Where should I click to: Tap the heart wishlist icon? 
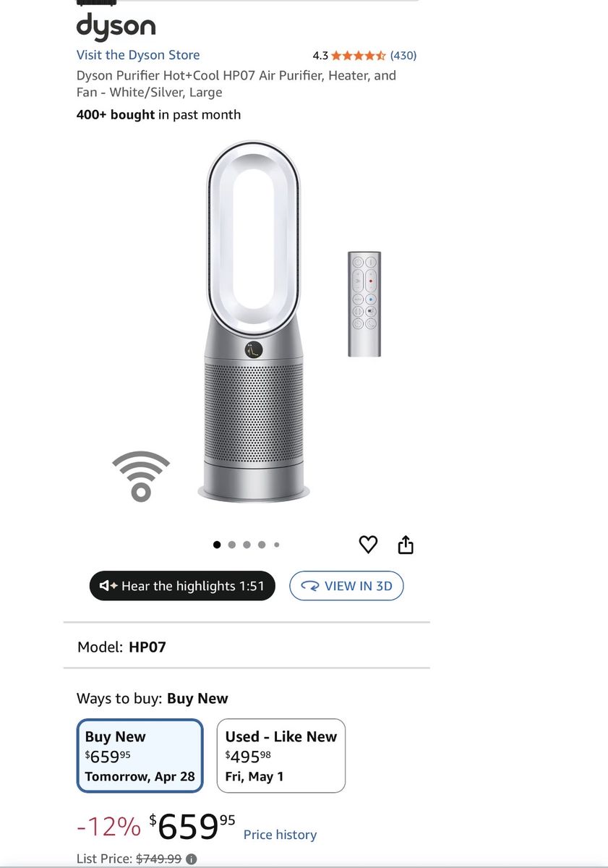[369, 545]
